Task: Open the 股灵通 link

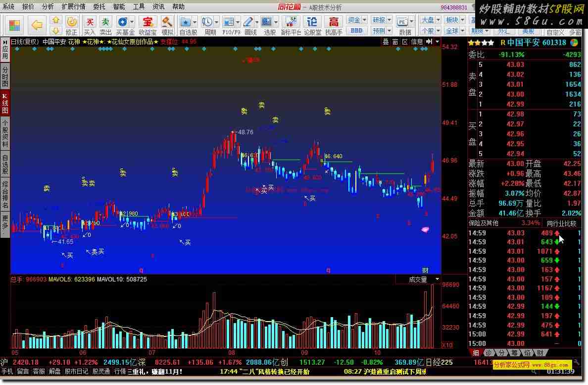Action: click(101, 372)
